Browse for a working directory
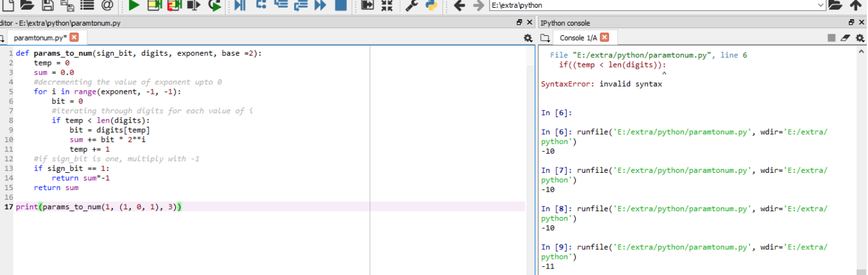Image resolution: width=868 pixels, height=275 pixels. click(836, 5)
